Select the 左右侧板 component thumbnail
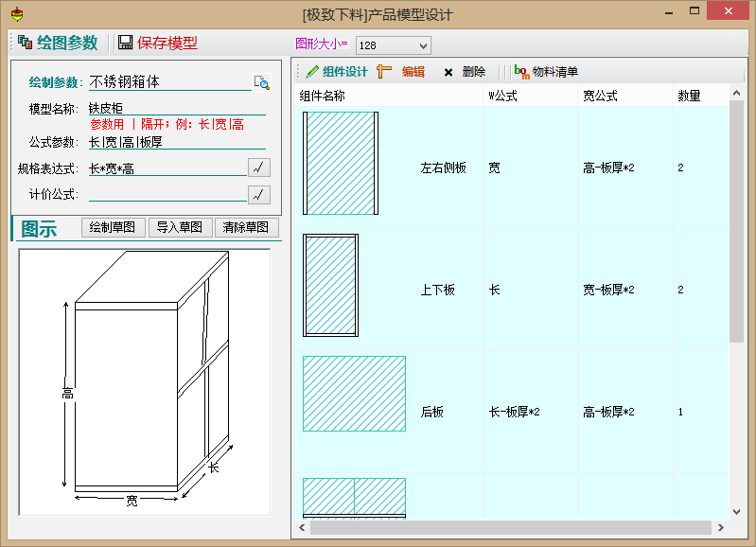The width and height of the screenshot is (756, 547). (341, 163)
